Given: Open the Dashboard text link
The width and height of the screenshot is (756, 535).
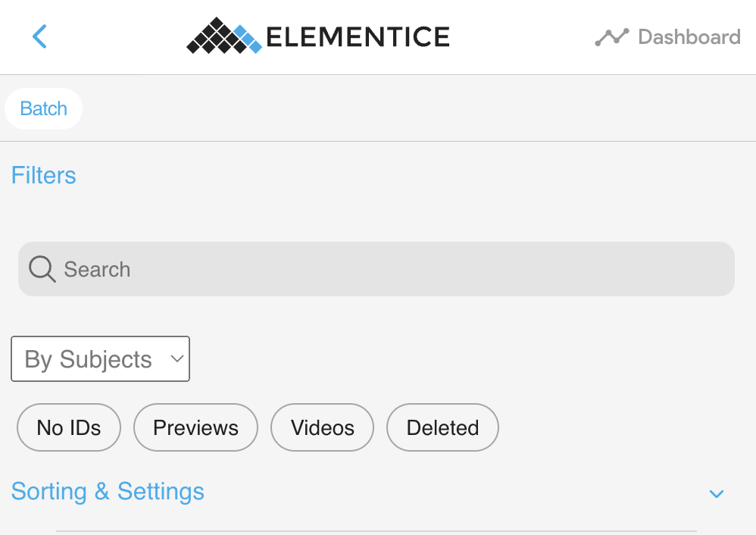Looking at the screenshot, I should 689,37.
